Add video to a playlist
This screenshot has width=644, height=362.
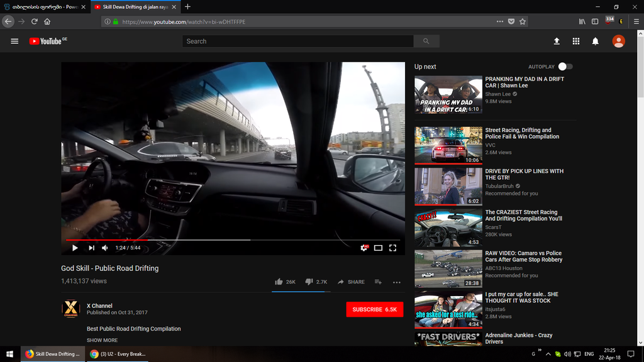click(378, 282)
